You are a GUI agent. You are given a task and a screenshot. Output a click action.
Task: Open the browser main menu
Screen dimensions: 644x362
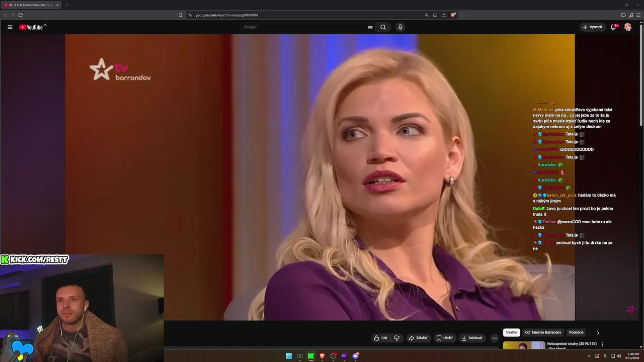click(638, 15)
